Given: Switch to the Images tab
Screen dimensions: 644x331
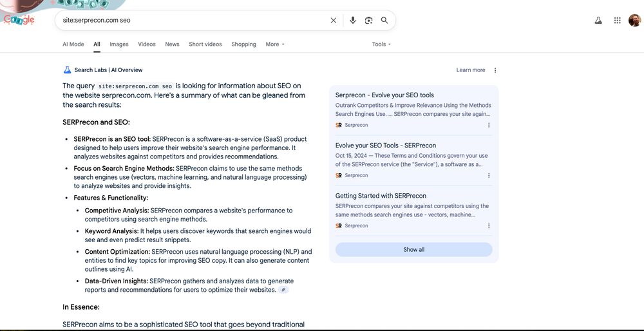Looking at the screenshot, I should [119, 44].
